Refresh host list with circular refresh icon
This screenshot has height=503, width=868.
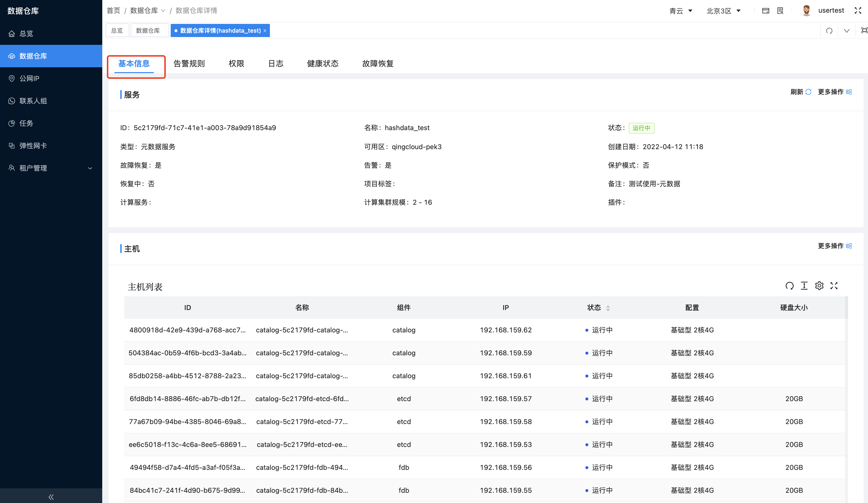[790, 286]
